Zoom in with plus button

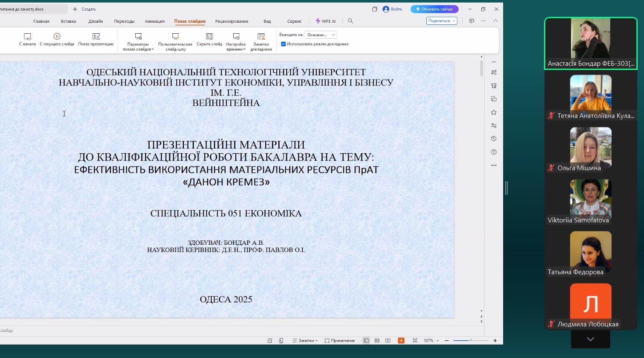495,340
